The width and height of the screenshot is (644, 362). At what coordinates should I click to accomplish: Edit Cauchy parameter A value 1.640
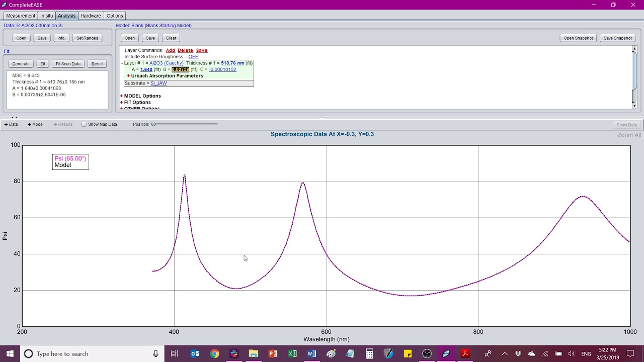pyautogui.click(x=146, y=69)
